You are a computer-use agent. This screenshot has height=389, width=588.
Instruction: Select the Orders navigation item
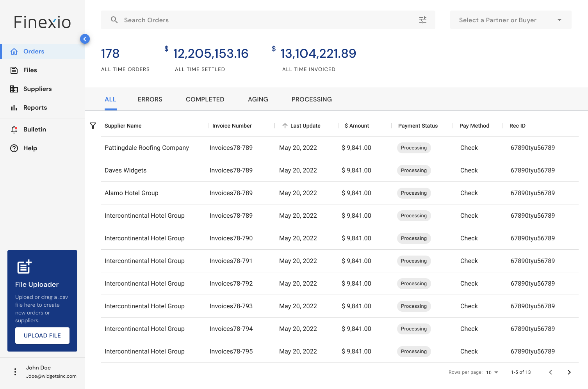pyautogui.click(x=42, y=52)
